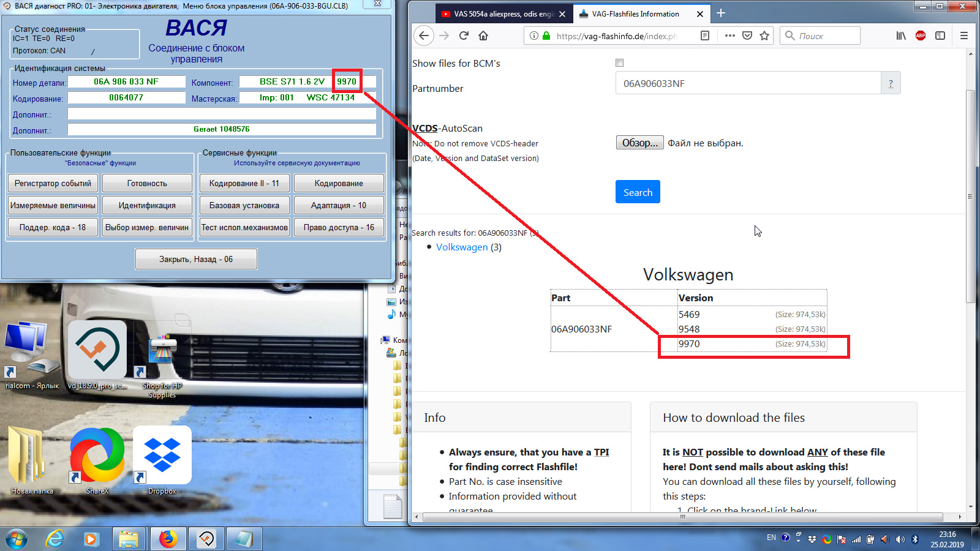Open the Adblock Plus extension
The height and width of the screenshot is (551, 980).
(x=921, y=36)
